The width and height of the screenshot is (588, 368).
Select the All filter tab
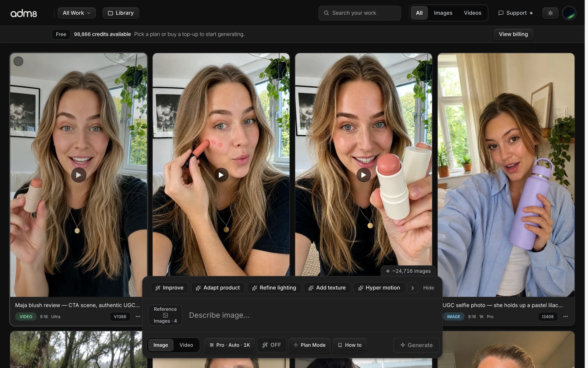(419, 13)
